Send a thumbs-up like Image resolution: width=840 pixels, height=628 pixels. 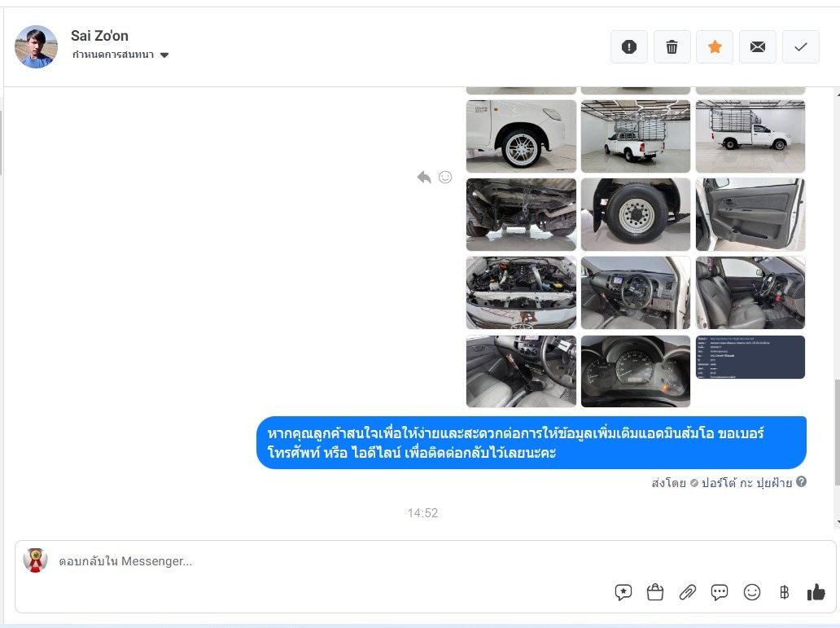click(816, 592)
